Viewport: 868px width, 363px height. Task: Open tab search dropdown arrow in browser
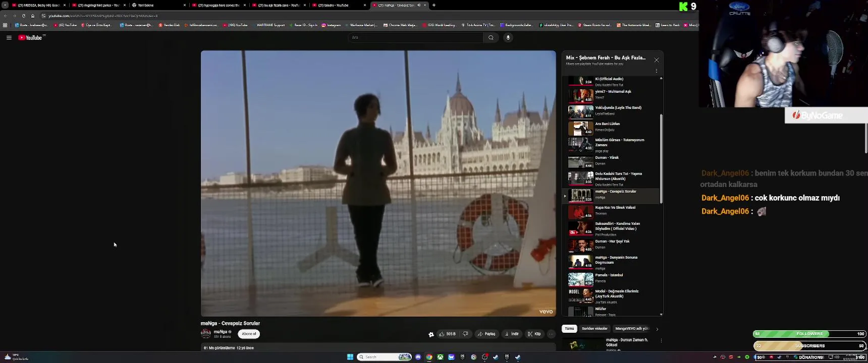[x=5, y=5]
